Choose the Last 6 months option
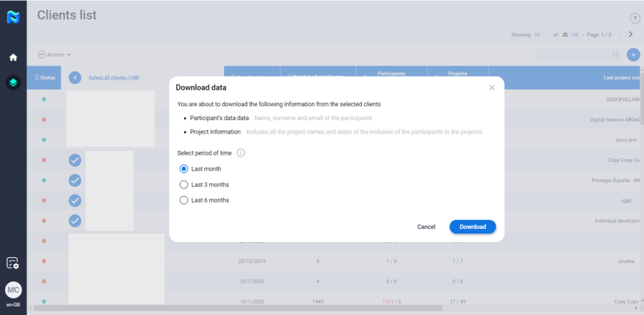Viewport: 644px width, 315px height. click(x=184, y=201)
